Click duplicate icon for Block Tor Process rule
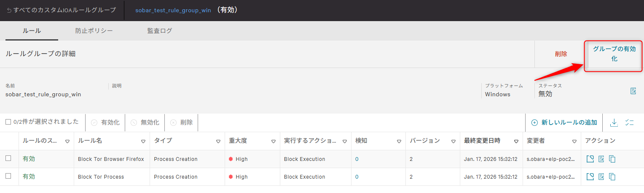Screen dimensions: 644x193 (612, 177)
